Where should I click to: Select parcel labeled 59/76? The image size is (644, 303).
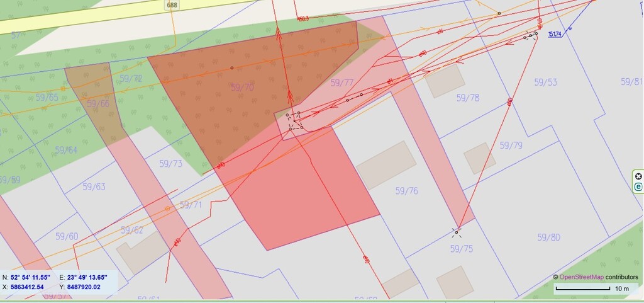[x=407, y=191]
